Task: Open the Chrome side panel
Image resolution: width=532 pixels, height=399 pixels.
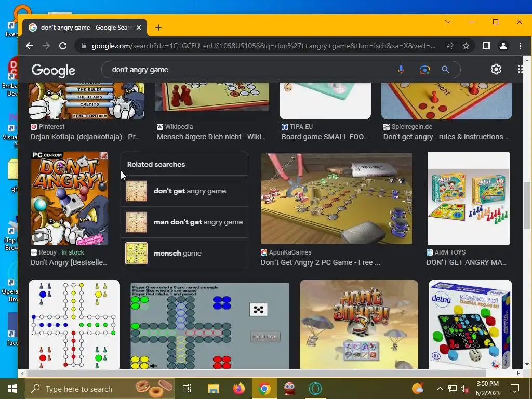Action: pyautogui.click(x=486, y=46)
